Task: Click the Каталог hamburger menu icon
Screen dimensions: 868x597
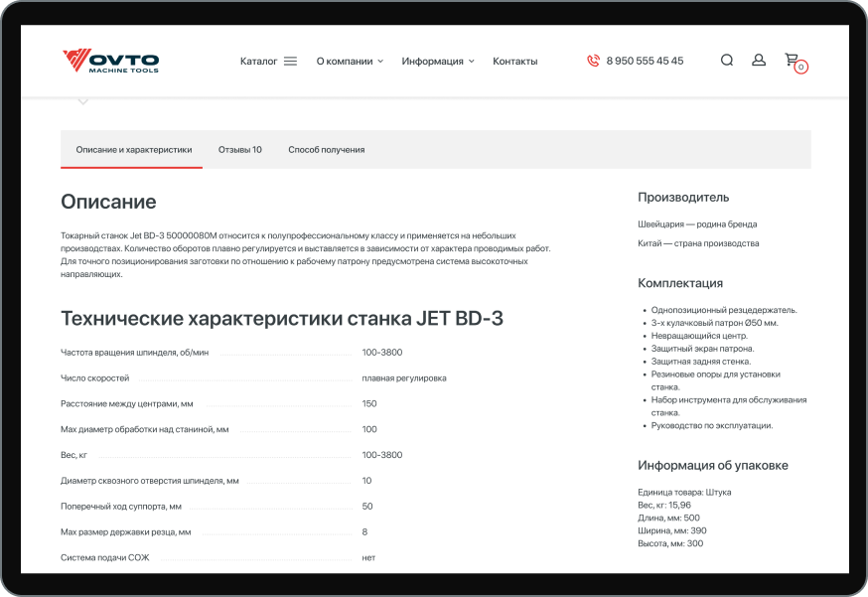Action: coord(291,62)
